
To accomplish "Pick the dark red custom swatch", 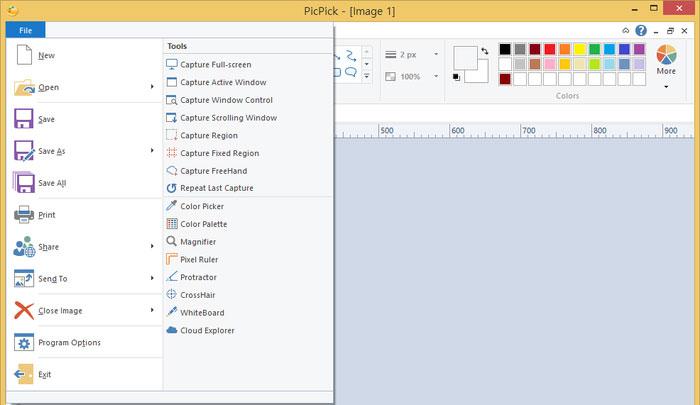I will click(x=505, y=79).
